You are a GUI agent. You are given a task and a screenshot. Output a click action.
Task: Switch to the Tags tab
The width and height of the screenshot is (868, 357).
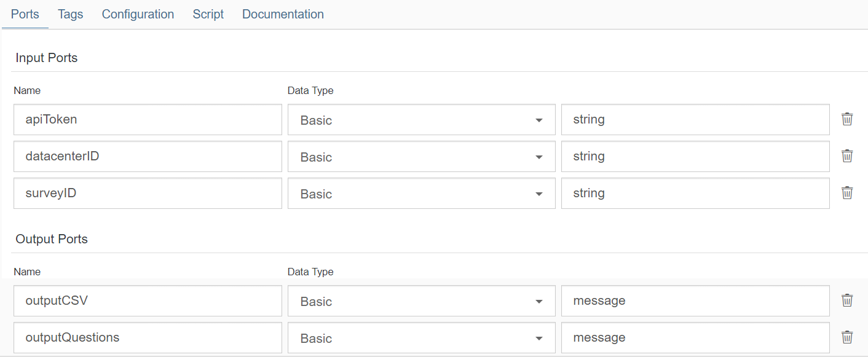[71, 14]
